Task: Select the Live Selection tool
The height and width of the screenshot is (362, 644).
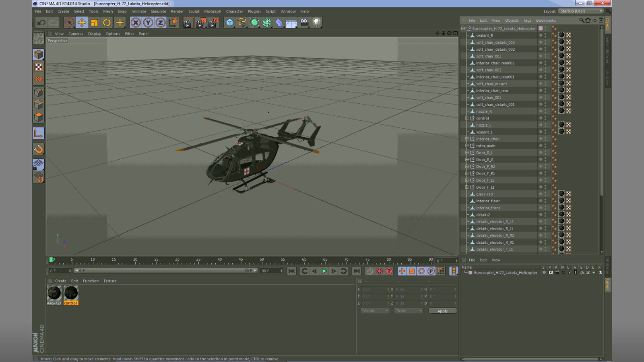Action: 69,23
